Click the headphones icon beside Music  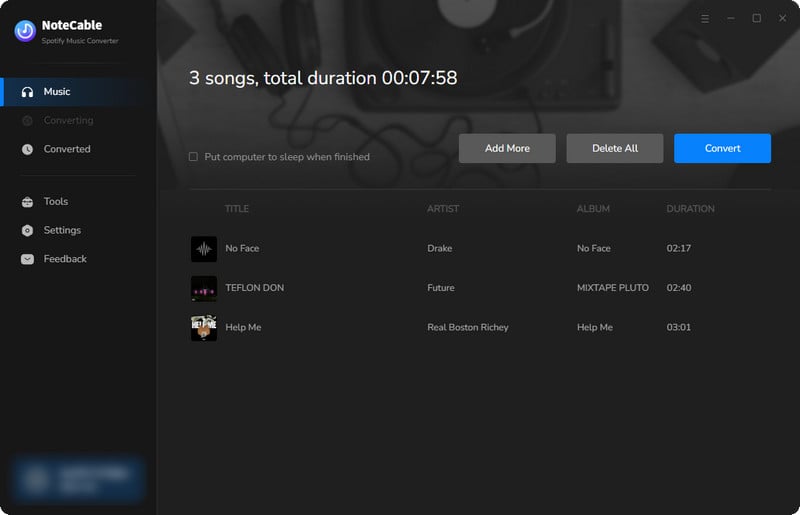click(x=28, y=92)
